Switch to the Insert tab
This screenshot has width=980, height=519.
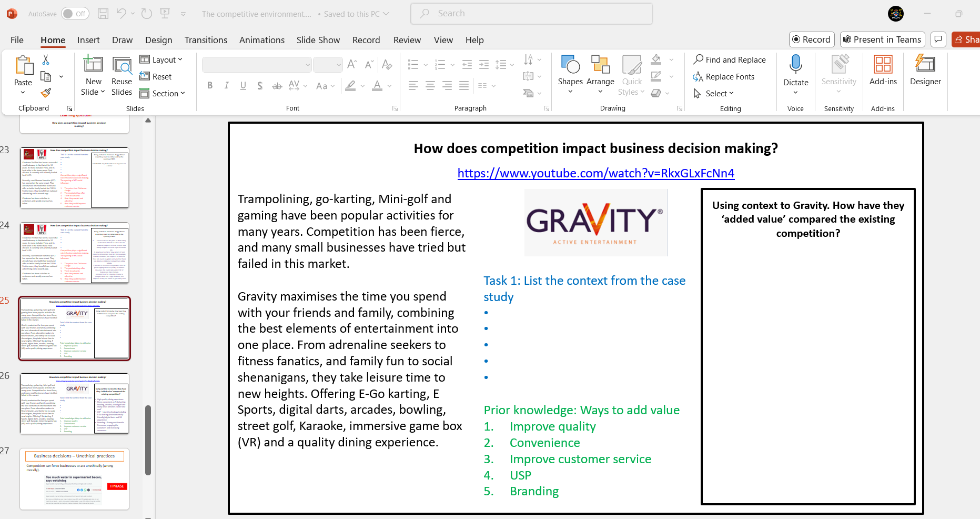point(88,40)
